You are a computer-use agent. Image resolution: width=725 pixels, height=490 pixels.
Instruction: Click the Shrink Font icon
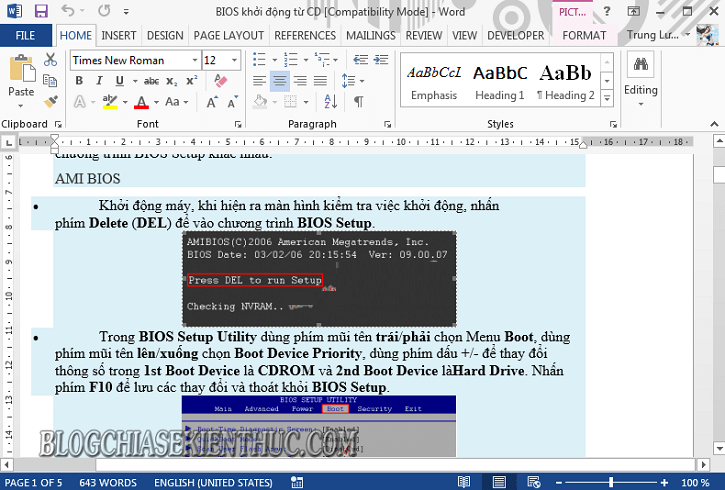pos(233,102)
